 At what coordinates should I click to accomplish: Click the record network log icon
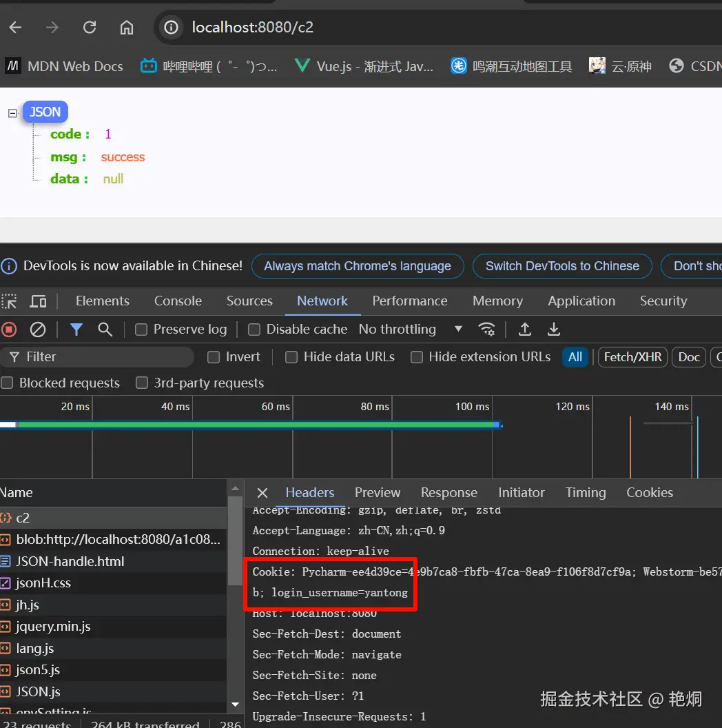point(9,330)
